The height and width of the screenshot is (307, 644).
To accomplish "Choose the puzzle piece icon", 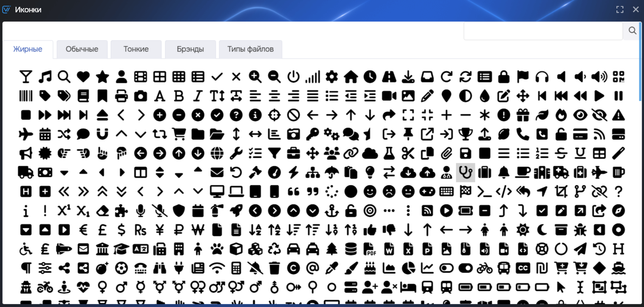I will (121, 211).
